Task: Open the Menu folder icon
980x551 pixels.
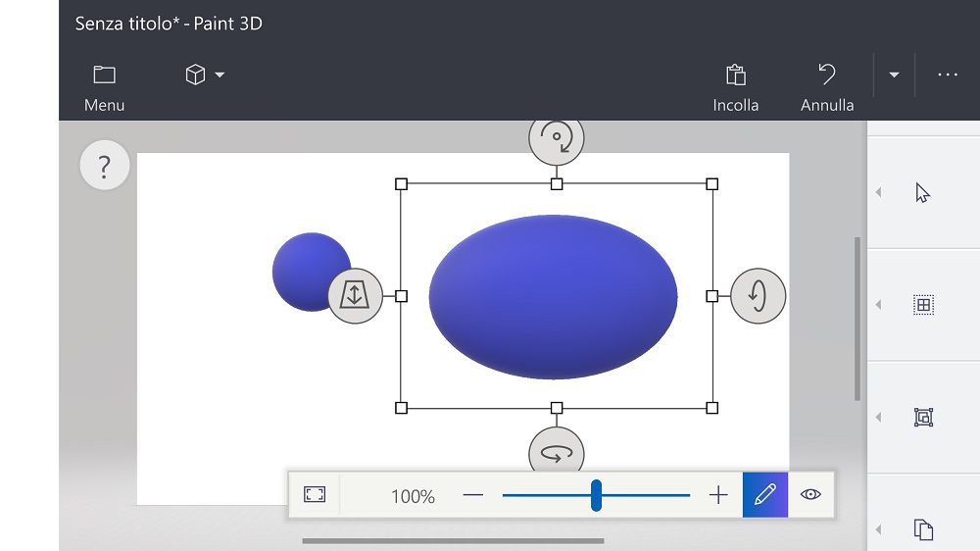Action: pos(104,75)
